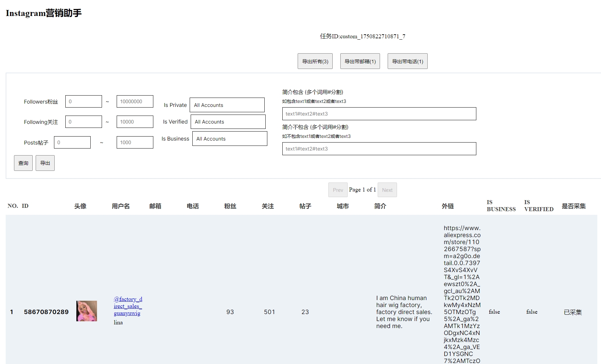The image size is (601, 364).
Task: Click the IS BUSINESS false value
Action: pyautogui.click(x=494, y=312)
